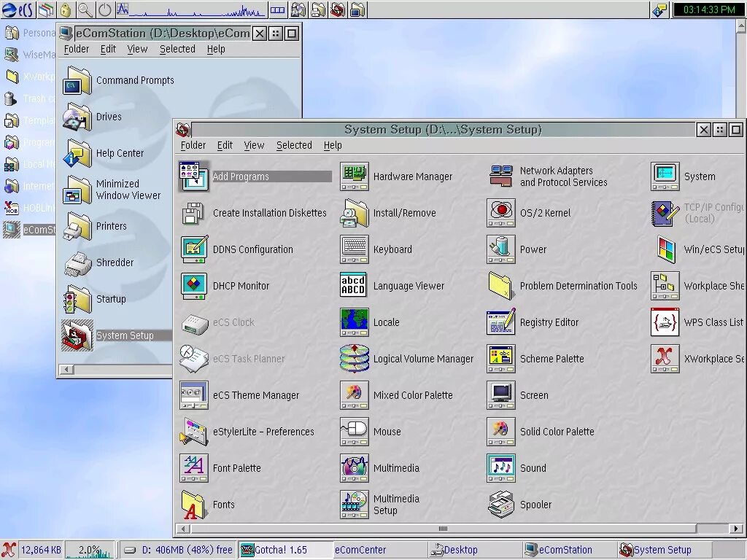The width and height of the screenshot is (747, 560).
Task: Open Win/eCS Setup icon
Action: coord(665,249)
